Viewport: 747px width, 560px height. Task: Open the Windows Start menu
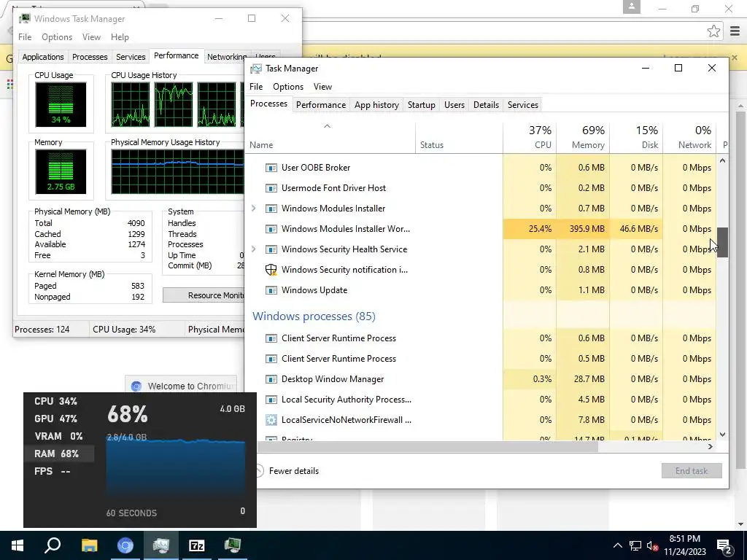18,545
